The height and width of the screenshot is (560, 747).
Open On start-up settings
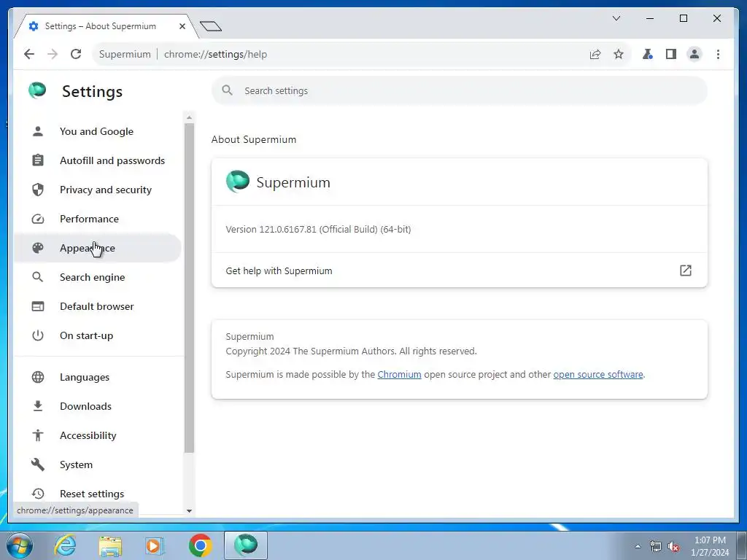(97, 335)
